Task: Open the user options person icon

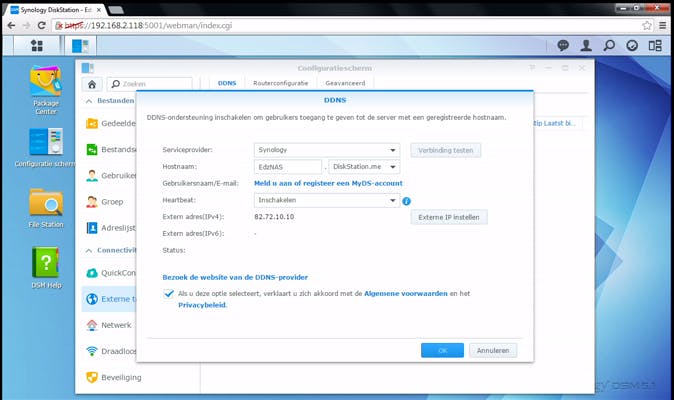Action: click(586, 46)
